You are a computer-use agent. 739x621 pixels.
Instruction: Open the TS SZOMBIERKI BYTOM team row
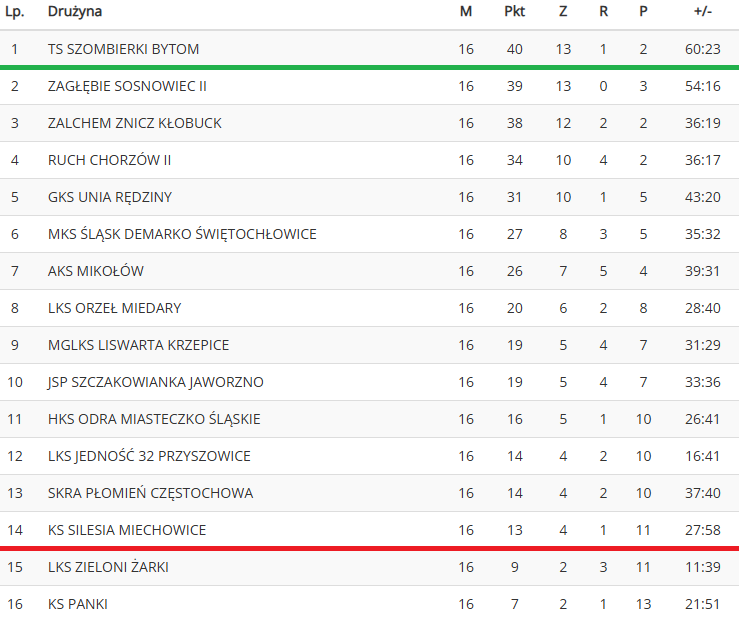point(370,49)
